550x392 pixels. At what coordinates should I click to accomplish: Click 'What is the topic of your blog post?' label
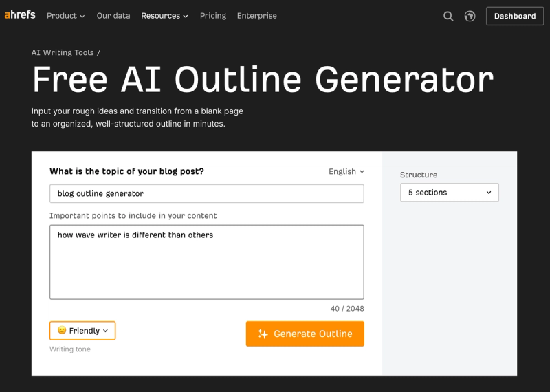[126, 171]
